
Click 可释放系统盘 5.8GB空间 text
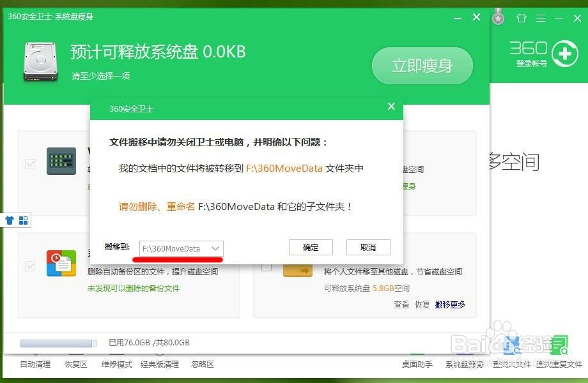click(367, 289)
